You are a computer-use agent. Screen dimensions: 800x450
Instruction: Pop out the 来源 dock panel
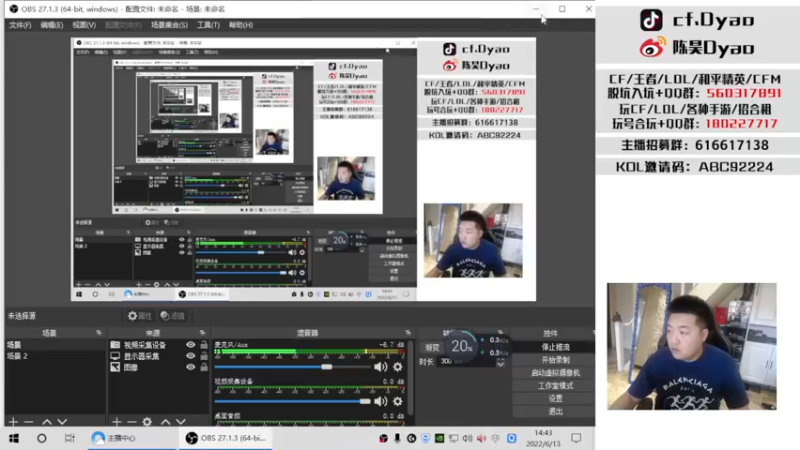coord(202,333)
